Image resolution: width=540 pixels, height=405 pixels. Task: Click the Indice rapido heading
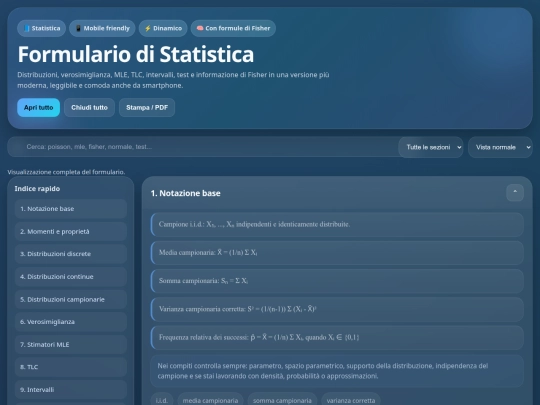click(x=37, y=189)
